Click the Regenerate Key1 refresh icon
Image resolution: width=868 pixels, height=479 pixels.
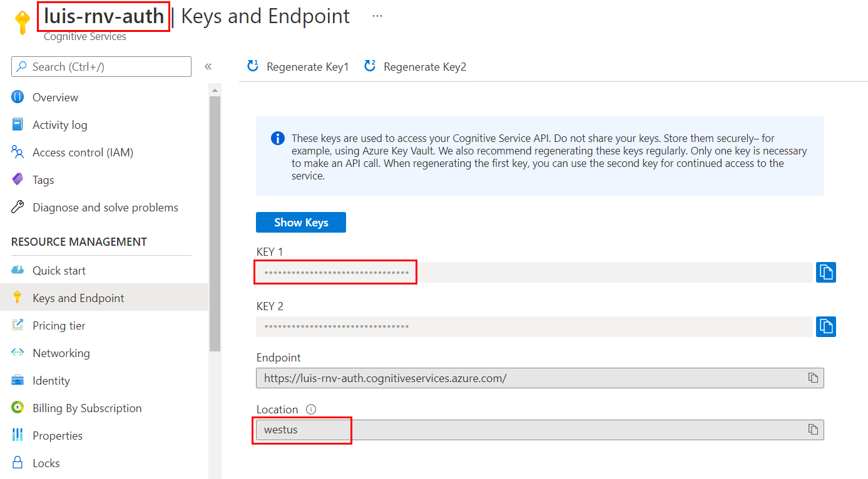(253, 66)
